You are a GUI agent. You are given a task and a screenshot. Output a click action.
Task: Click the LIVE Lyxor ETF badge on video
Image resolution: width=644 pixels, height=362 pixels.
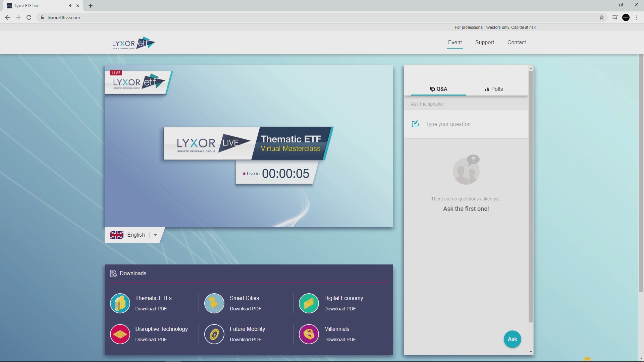pos(138,82)
